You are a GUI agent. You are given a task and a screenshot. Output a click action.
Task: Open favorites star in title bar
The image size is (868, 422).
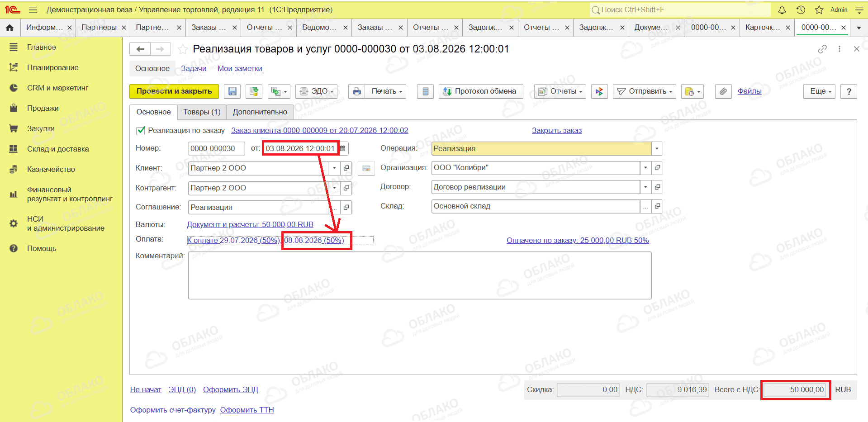pos(819,9)
